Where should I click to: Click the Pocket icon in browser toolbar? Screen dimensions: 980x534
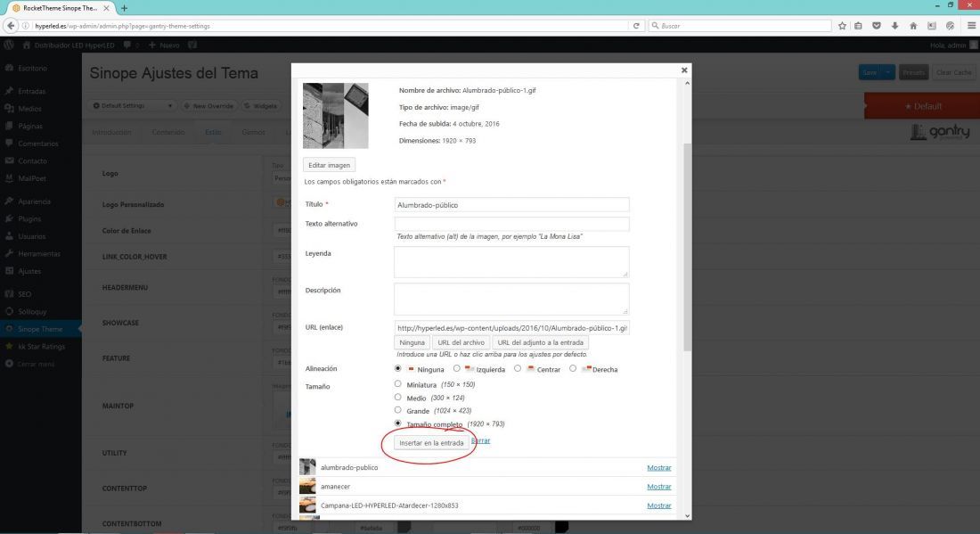pyautogui.click(x=877, y=26)
